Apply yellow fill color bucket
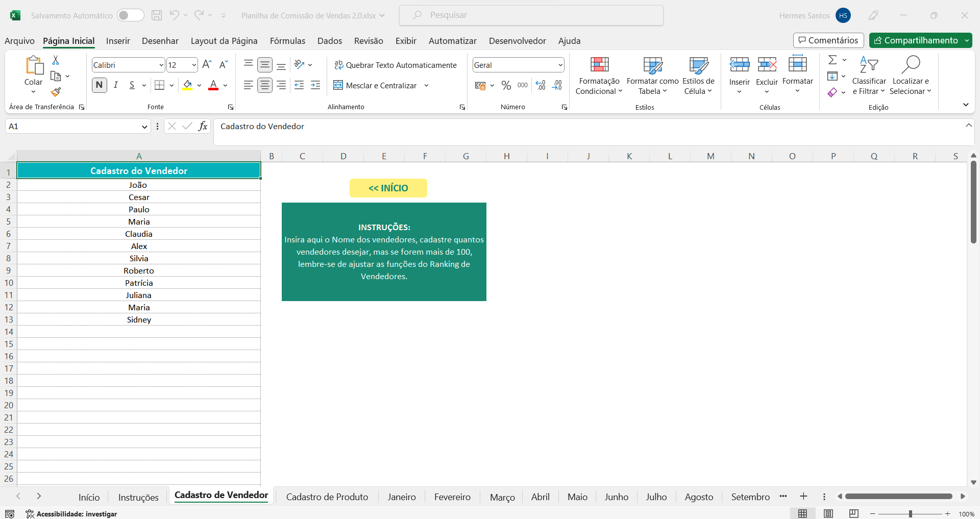Screen dimensions: 980x519 pos(187,85)
